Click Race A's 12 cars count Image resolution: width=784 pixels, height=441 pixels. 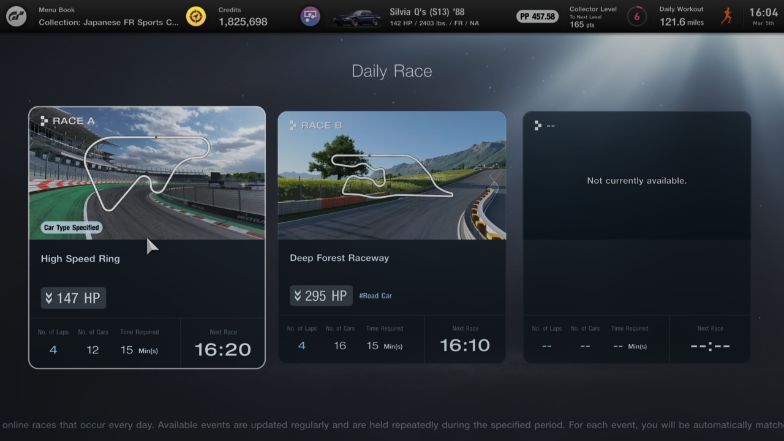(92, 350)
